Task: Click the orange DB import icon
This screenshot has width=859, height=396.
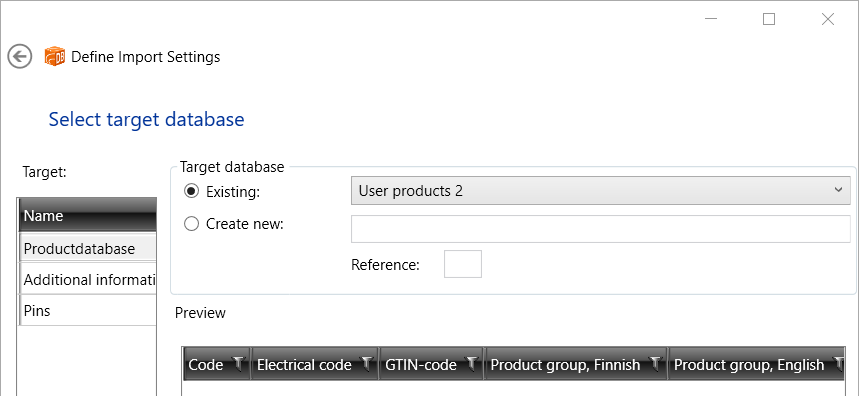Action: pyautogui.click(x=54, y=56)
